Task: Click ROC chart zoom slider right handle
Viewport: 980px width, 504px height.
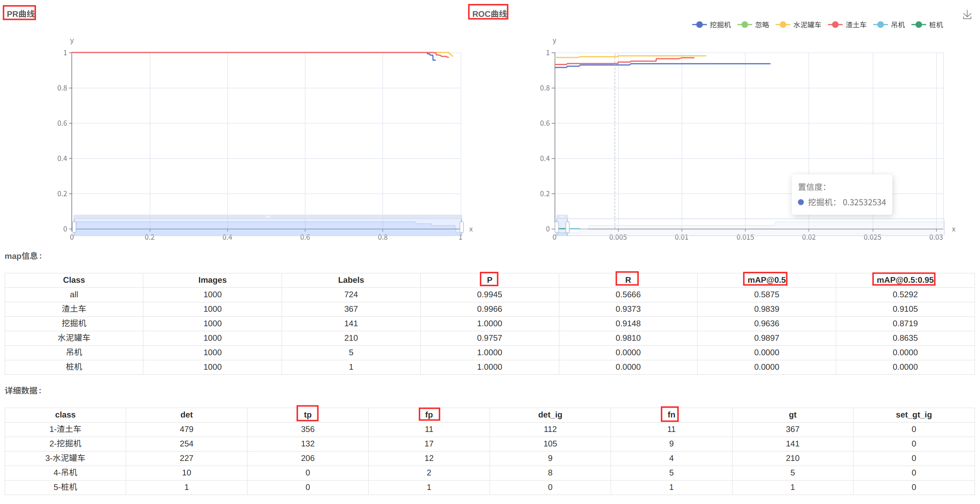Action: point(568,227)
